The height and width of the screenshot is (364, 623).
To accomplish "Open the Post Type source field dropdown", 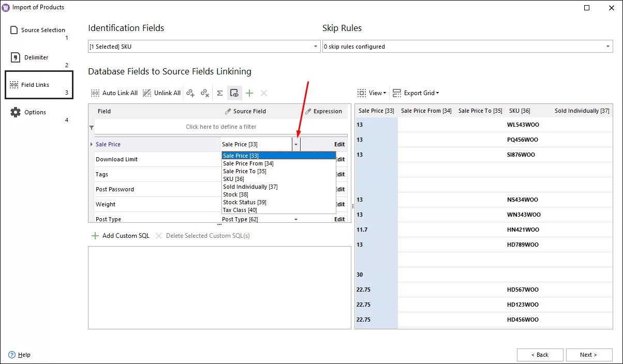I will [x=295, y=219].
